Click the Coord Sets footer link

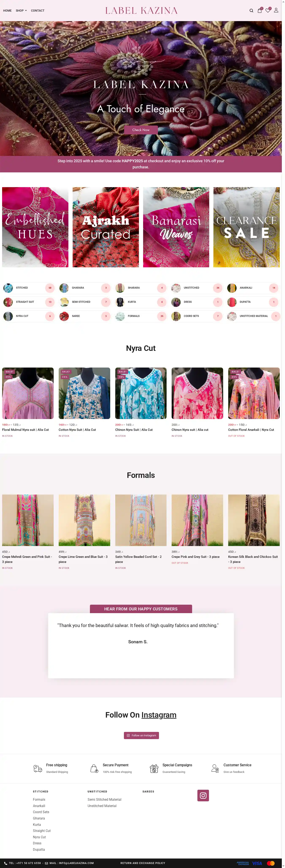pyautogui.click(x=41, y=812)
